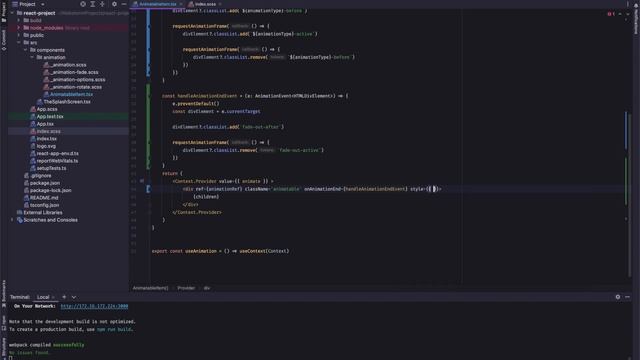
Task: Open the Project panel gear options
Action: coord(114,4)
